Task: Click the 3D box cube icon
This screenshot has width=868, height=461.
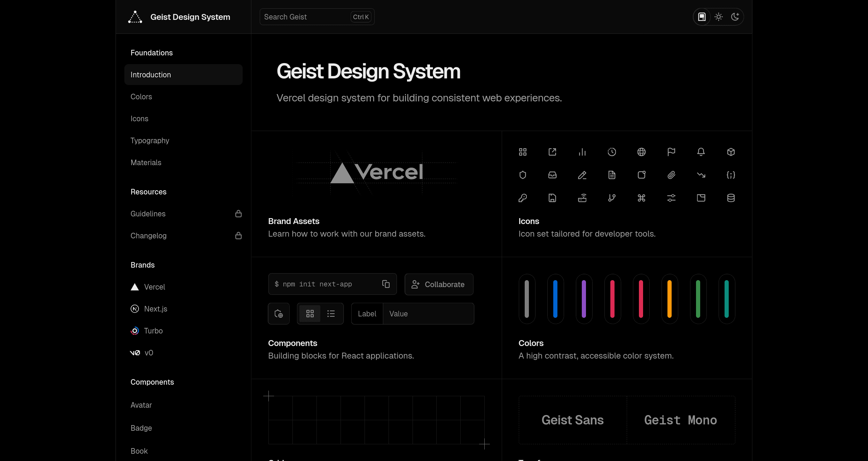Action: click(731, 152)
